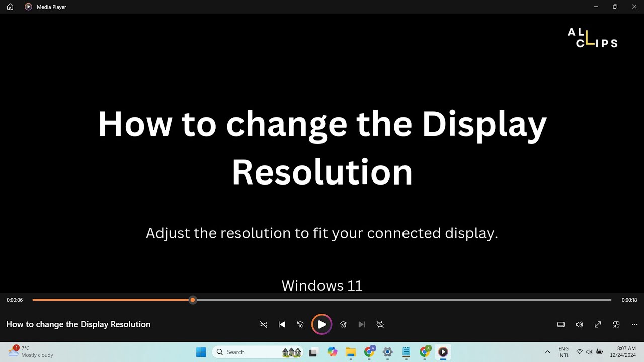Launch Copilot from the taskbar
Image resolution: width=644 pixels, height=362 pixels.
coord(332,352)
